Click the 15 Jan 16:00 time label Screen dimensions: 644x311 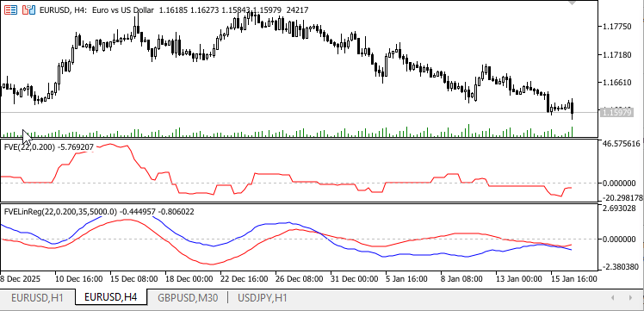point(574,279)
